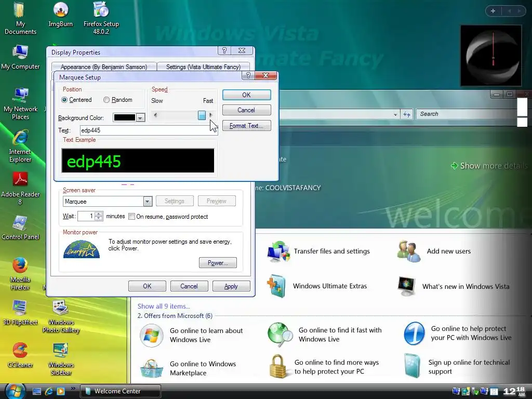Open media player quick launch icon
The height and width of the screenshot is (399, 532).
coord(61,391)
